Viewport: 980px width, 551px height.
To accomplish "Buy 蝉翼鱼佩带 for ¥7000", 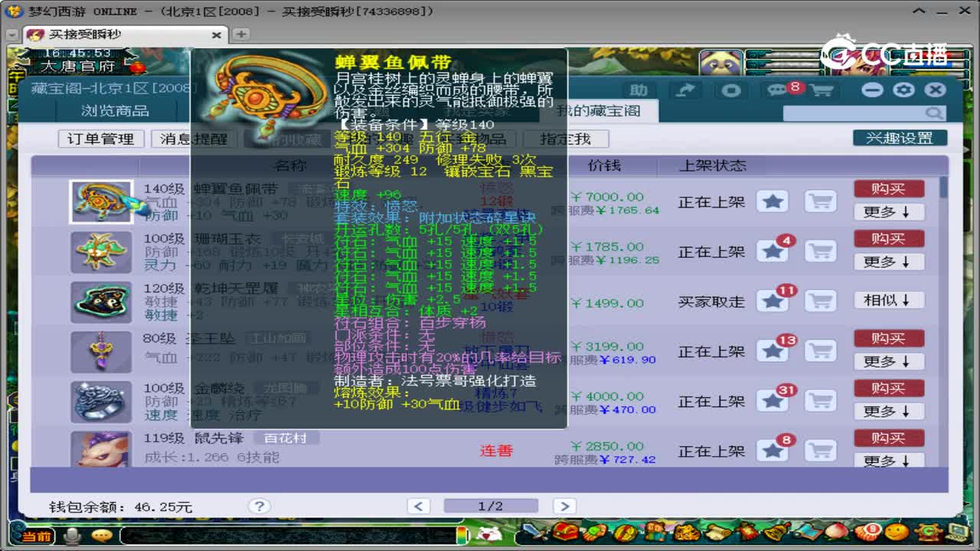I will (x=889, y=189).
